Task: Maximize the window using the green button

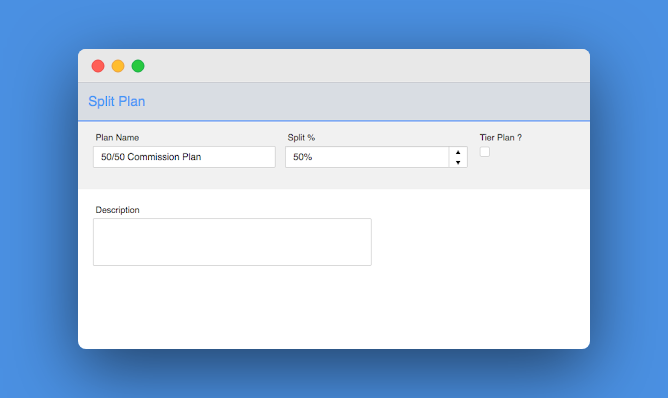Action: [138, 66]
